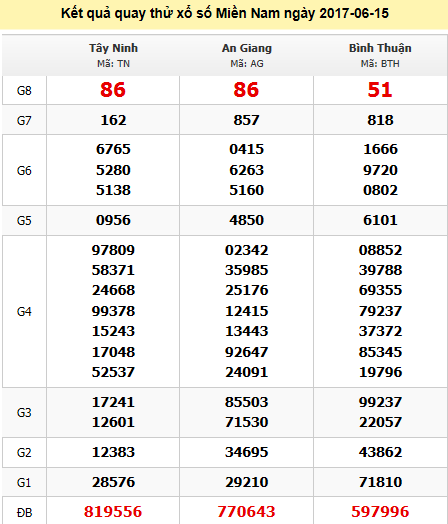This screenshot has width=448, height=524.
Task: Select Tây Ninh special prize 819556
Action: (x=113, y=512)
